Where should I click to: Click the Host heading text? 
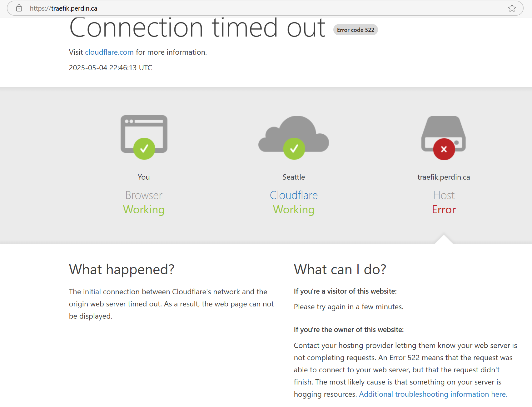pyautogui.click(x=444, y=195)
